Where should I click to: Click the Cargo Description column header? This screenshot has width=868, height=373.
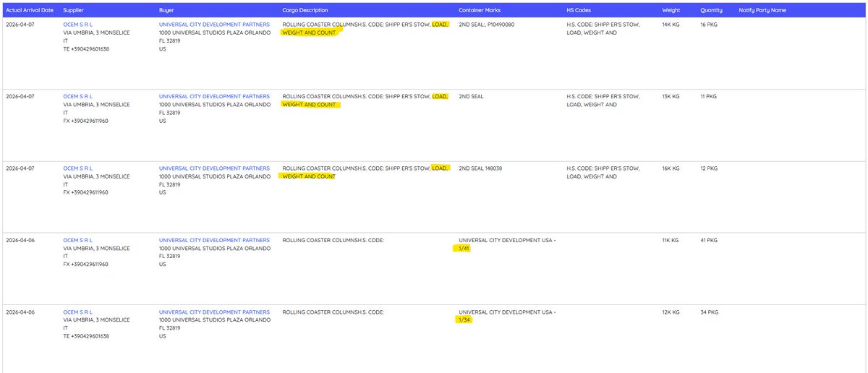coord(305,10)
